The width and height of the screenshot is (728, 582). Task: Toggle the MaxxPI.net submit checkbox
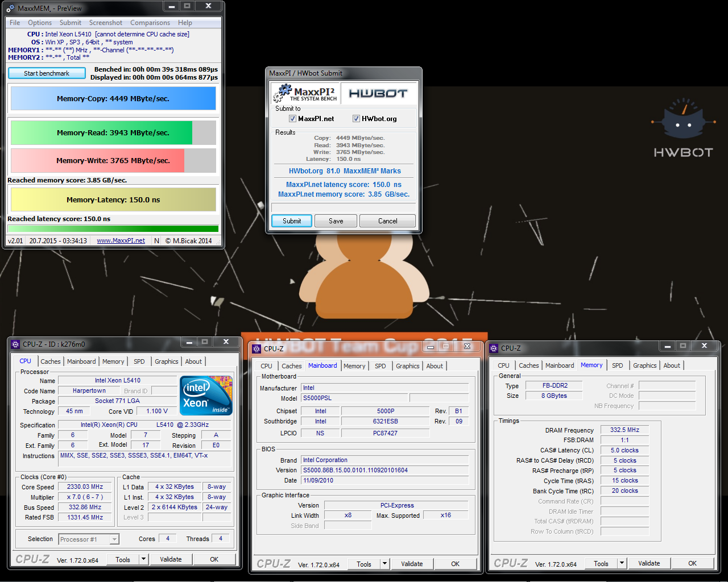pyautogui.click(x=292, y=119)
